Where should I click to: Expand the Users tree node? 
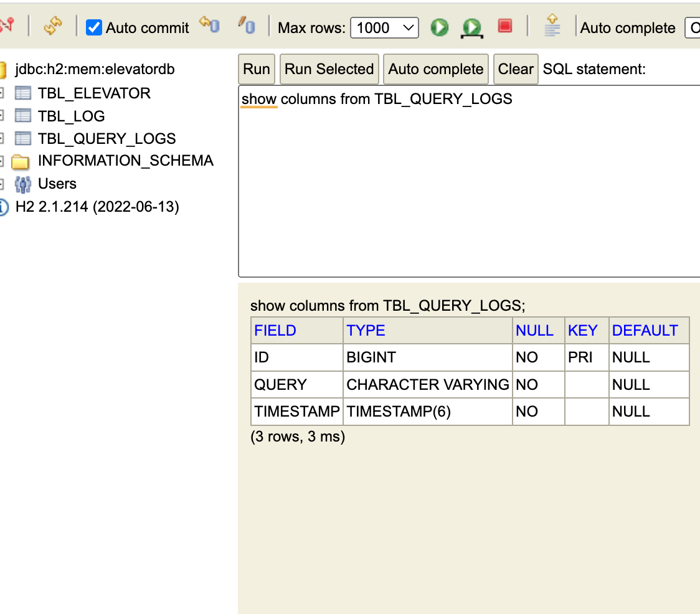click(x=2, y=184)
